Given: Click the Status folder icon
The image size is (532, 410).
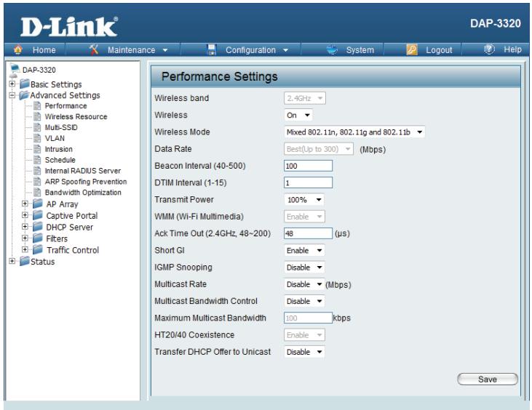Looking at the screenshot, I should pyautogui.click(x=25, y=261).
